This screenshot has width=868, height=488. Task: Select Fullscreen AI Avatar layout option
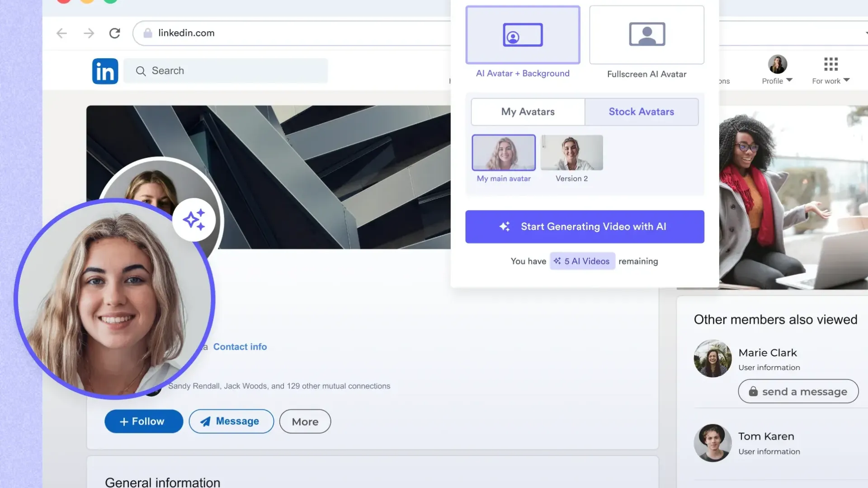pyautogui.click(x=646, y=35)
